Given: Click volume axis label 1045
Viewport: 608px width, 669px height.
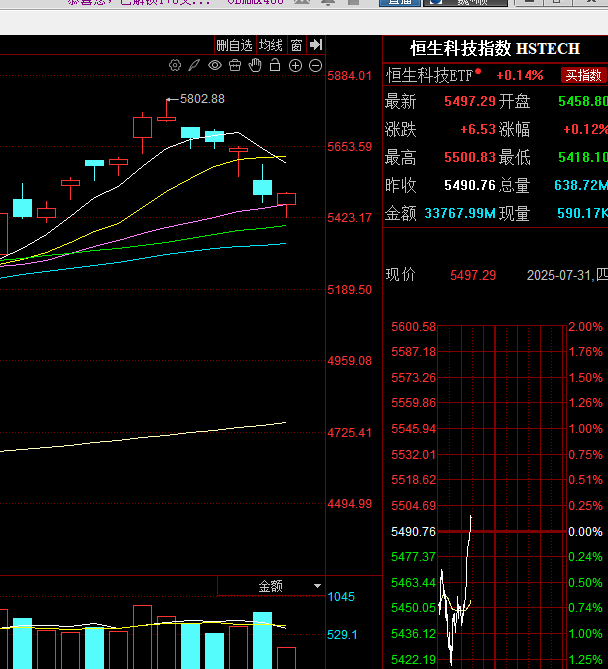Looking at the screenshot, I should 341,597.
